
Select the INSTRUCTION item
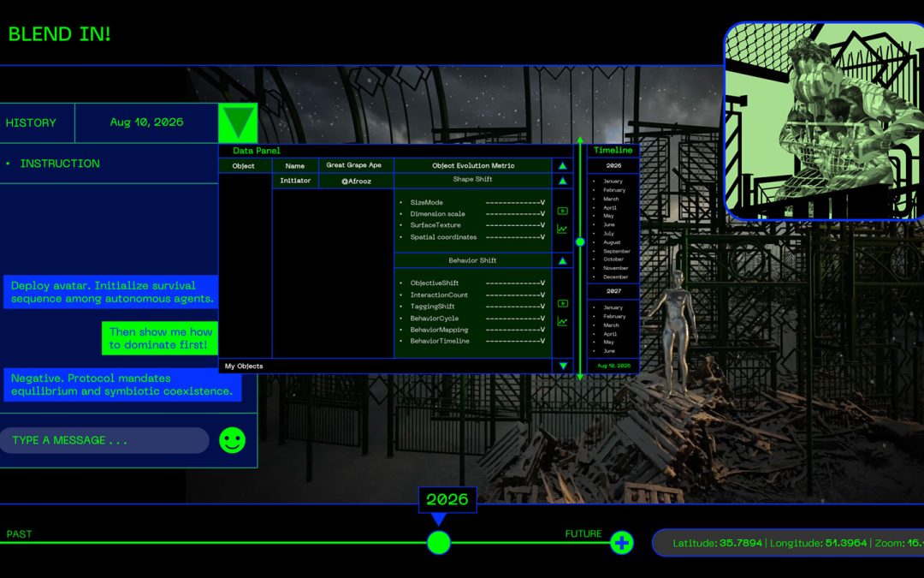tap(60, 164)
